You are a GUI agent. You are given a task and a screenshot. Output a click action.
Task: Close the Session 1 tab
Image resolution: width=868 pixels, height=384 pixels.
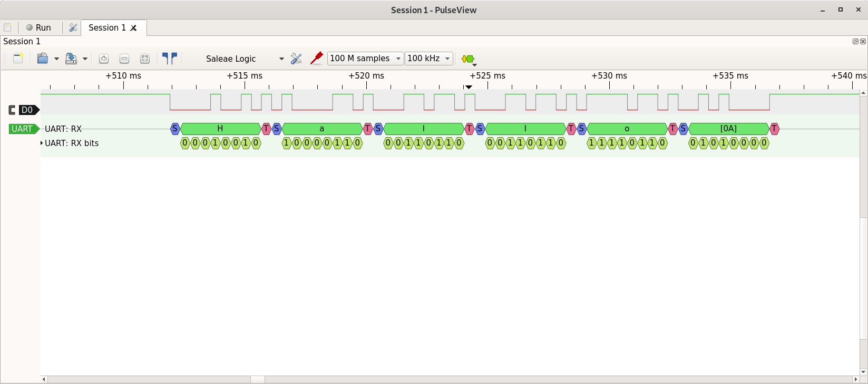click(134, 28)
